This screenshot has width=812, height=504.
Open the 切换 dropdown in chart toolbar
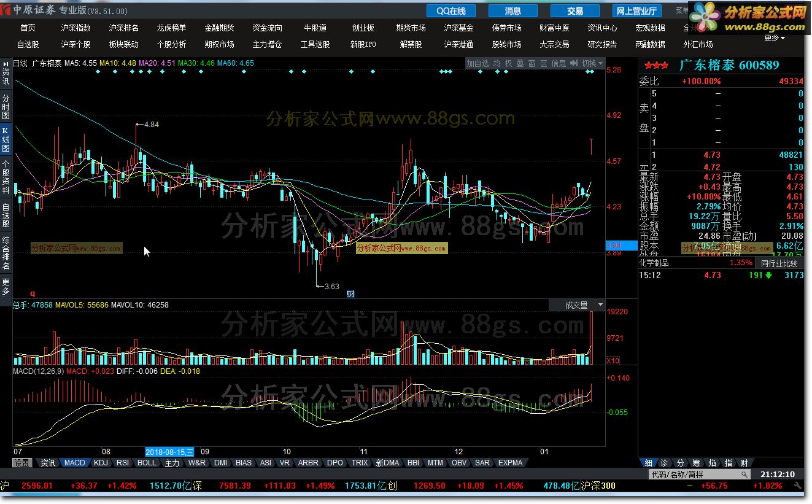tap(592, 63)
